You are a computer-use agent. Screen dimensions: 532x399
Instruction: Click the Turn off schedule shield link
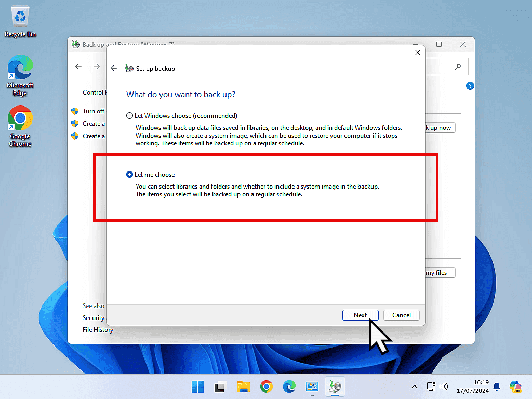click(x=94, y=111)
